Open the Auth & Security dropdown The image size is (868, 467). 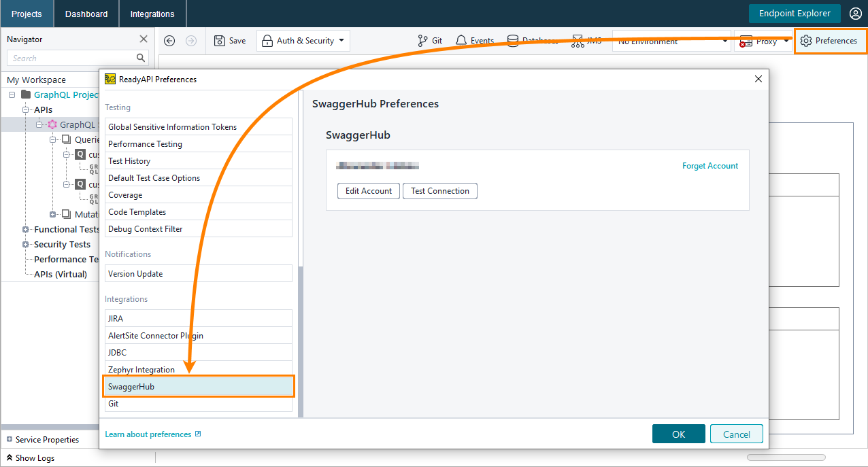(304, 40)
